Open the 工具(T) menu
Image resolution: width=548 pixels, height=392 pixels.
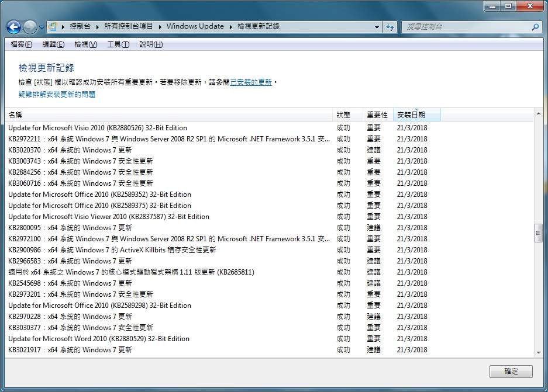tap(118, 44)
